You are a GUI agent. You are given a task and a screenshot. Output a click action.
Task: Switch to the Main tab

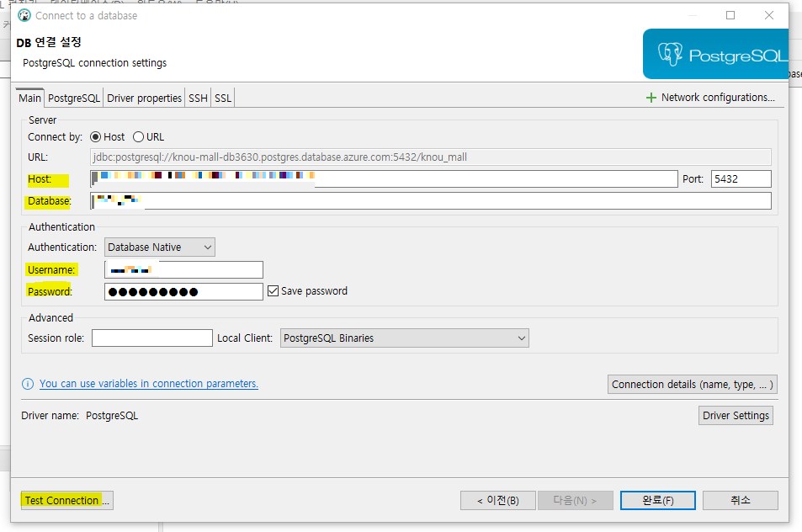29,98
